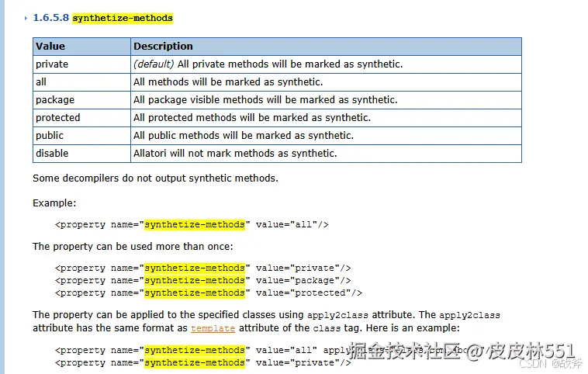Select the disable value cell
The width and height of the screenshot is (588, 374).
(52, 154)
